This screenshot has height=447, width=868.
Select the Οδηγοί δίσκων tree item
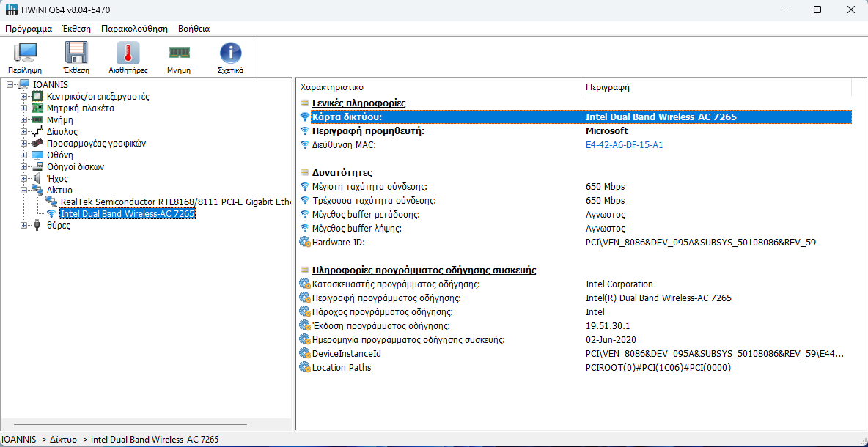[76, 166]
